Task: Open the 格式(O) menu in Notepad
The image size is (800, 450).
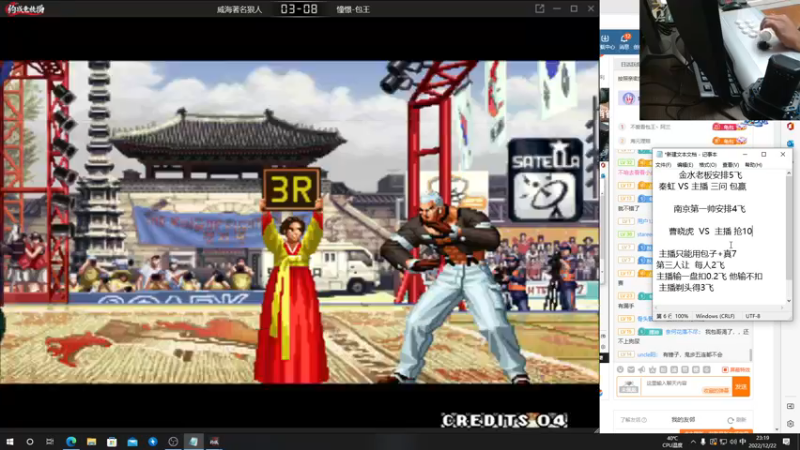Action: [708, 165]
